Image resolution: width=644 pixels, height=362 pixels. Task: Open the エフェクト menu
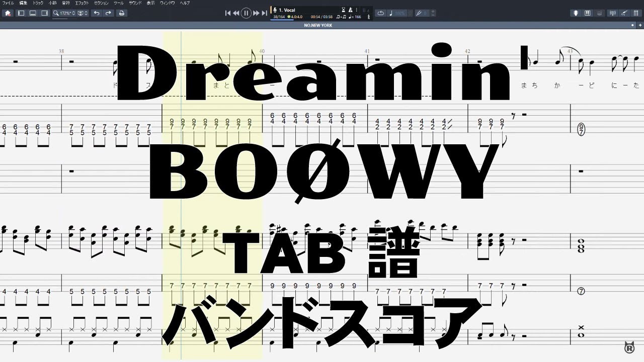tap(82, 3)
